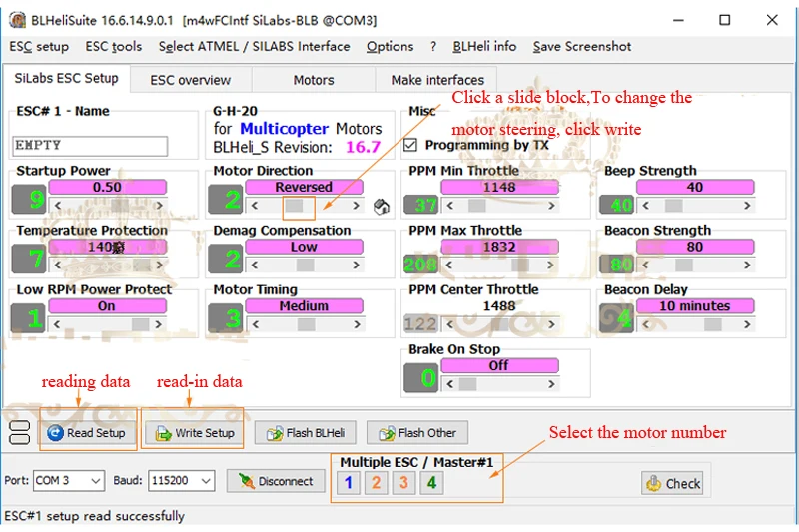The image size is (799, 532).
Task: Click the Flash BLHeli button
Action: pyautogui.click(x=306, y=433)
